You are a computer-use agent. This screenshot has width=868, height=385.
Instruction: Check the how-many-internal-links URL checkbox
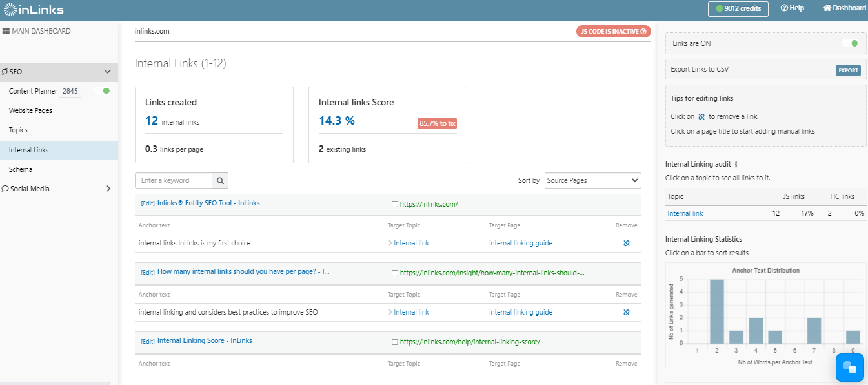(x=395, y=273)
